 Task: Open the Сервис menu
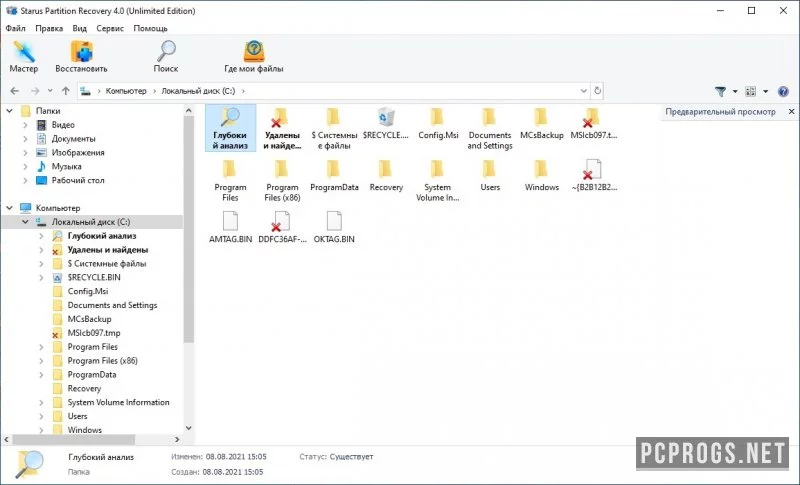110,28
